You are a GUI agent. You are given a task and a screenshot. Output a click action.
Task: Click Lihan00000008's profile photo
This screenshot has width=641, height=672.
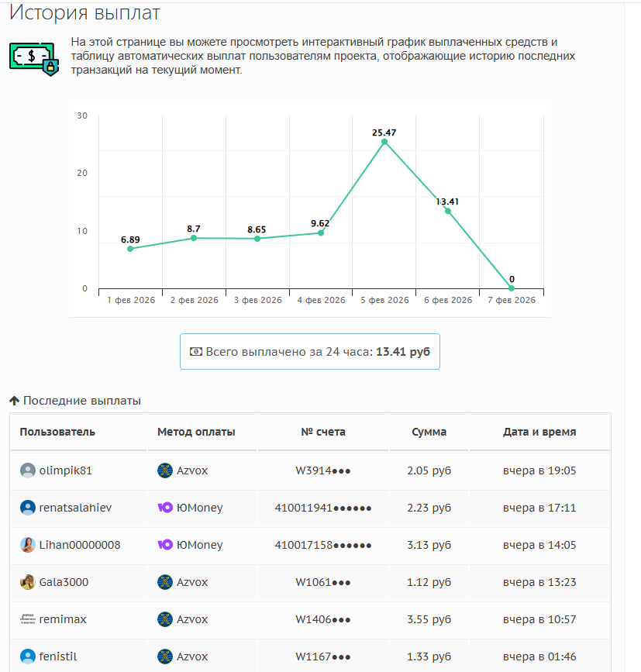tap(28, 545)
